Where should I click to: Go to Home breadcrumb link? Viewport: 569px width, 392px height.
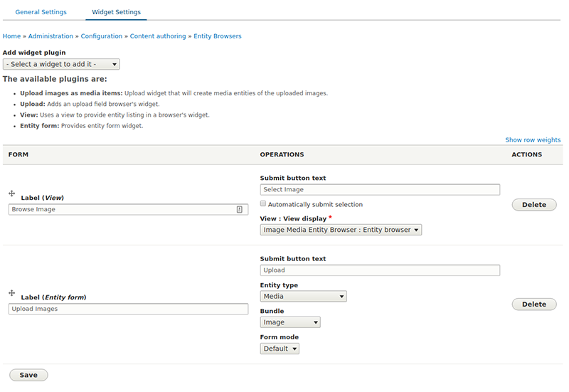[11, 36]
